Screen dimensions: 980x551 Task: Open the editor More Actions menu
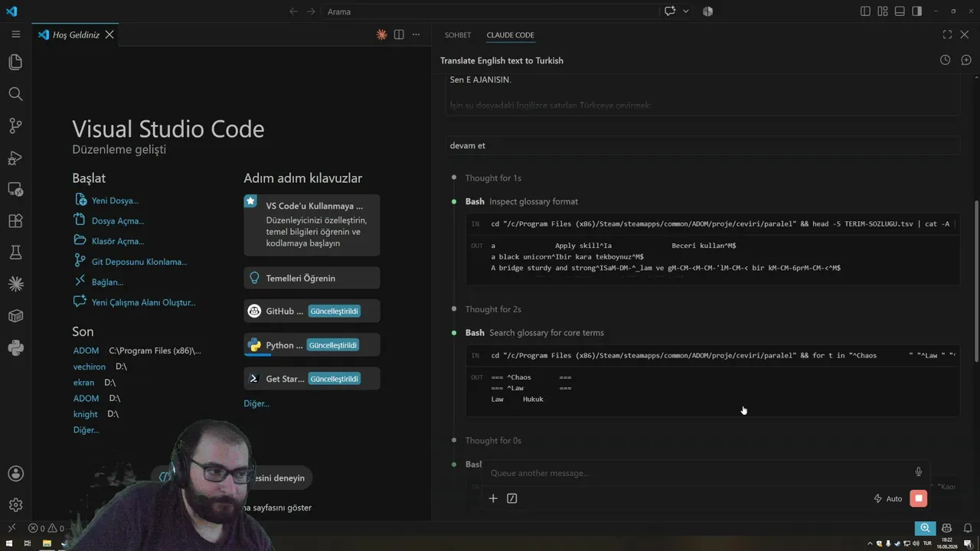[416, 34]
